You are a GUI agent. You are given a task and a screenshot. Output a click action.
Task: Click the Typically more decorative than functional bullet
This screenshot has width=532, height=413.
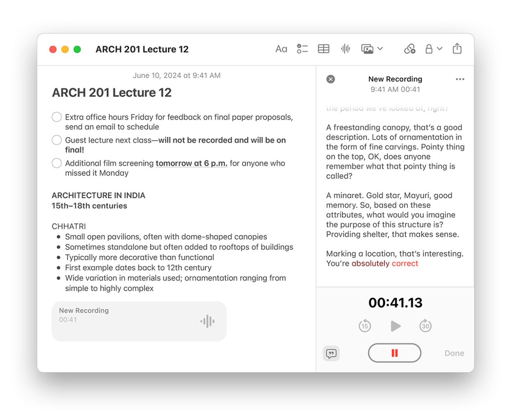pos(139,257)
